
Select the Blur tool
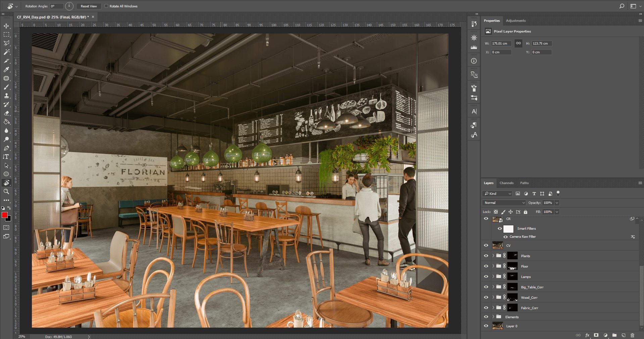6,130
